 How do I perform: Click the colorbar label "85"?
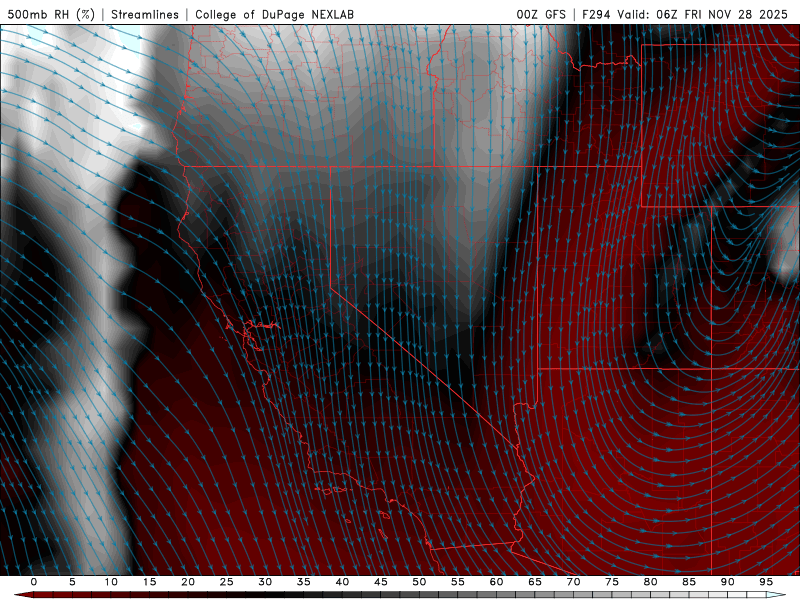point(689,582)
